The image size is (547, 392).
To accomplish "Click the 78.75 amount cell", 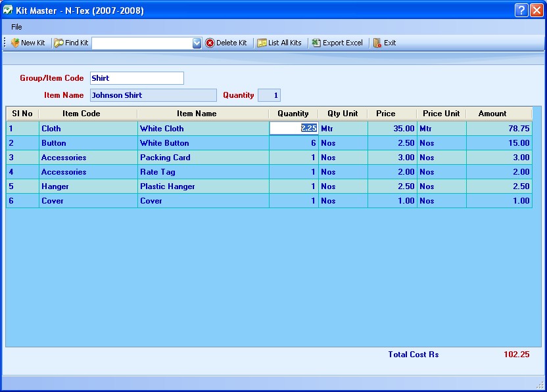I will point(499,128).
